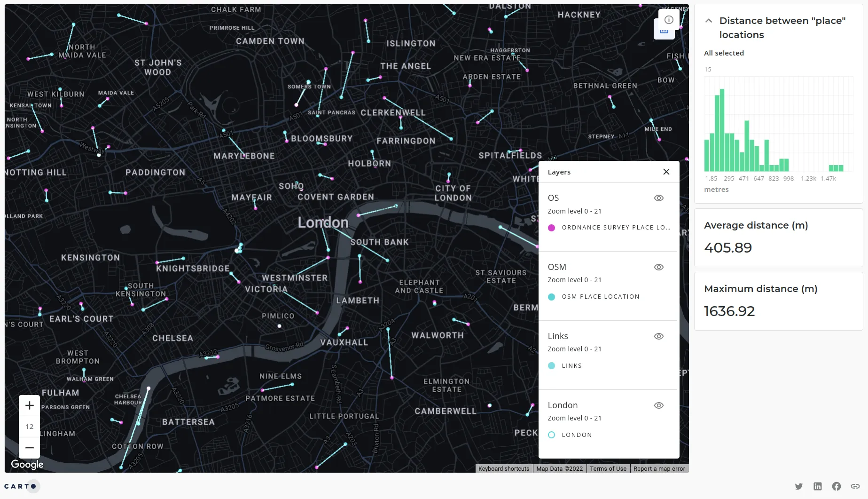Click the map info icon

click(669, 20)
